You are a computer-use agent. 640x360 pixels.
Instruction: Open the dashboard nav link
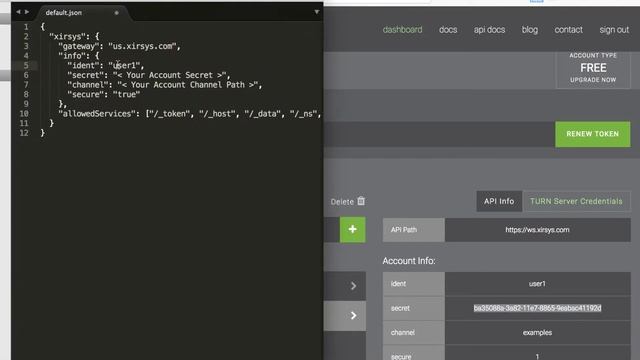pos(402,30)
